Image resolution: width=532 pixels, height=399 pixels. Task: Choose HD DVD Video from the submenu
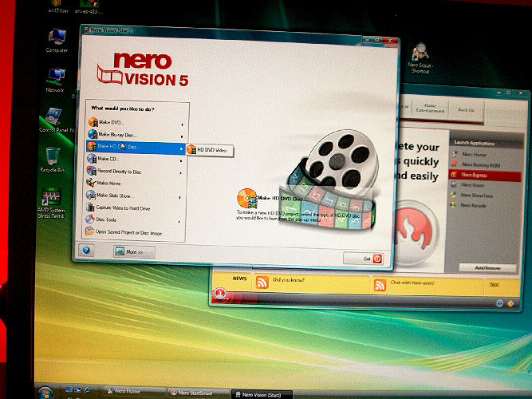(x=210, y=150)
